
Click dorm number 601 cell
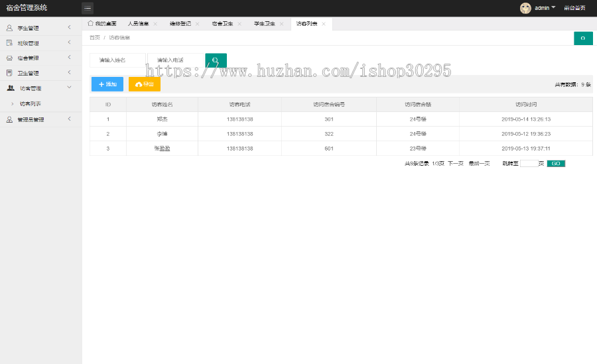click(x=329, y=149)
